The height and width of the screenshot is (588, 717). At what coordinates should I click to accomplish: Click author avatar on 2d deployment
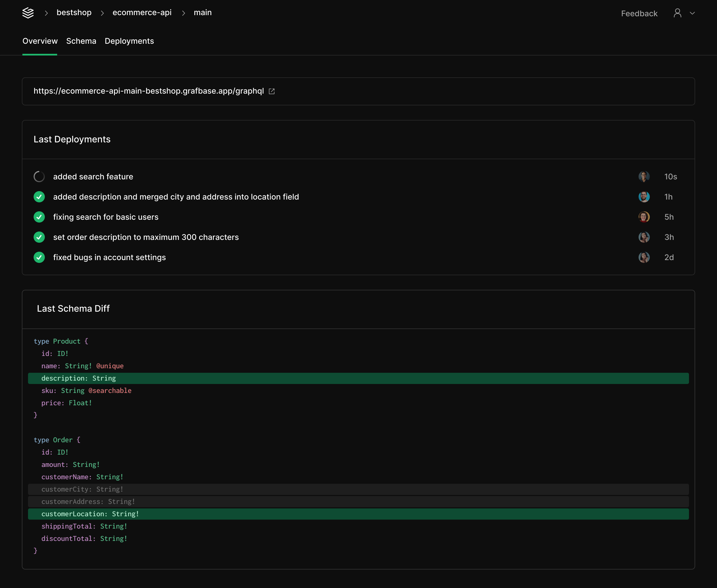point(644,257)
